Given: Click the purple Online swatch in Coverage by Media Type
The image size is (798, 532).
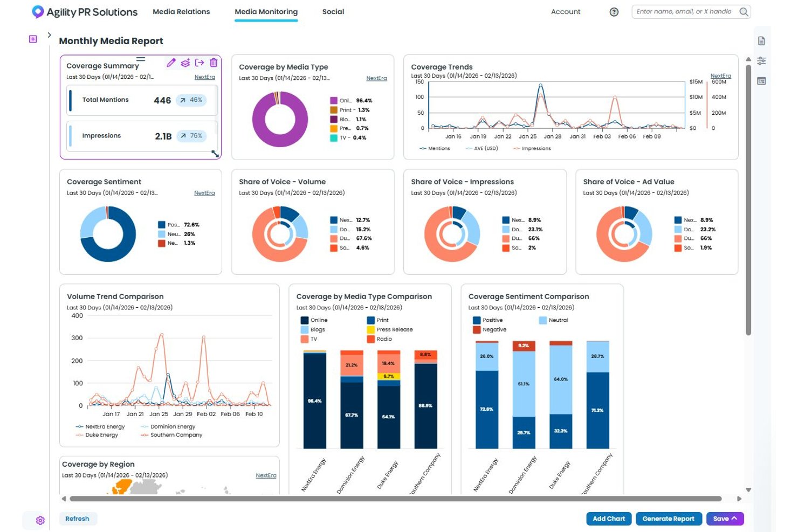Looking at the screenshot, I should (334, 101).
